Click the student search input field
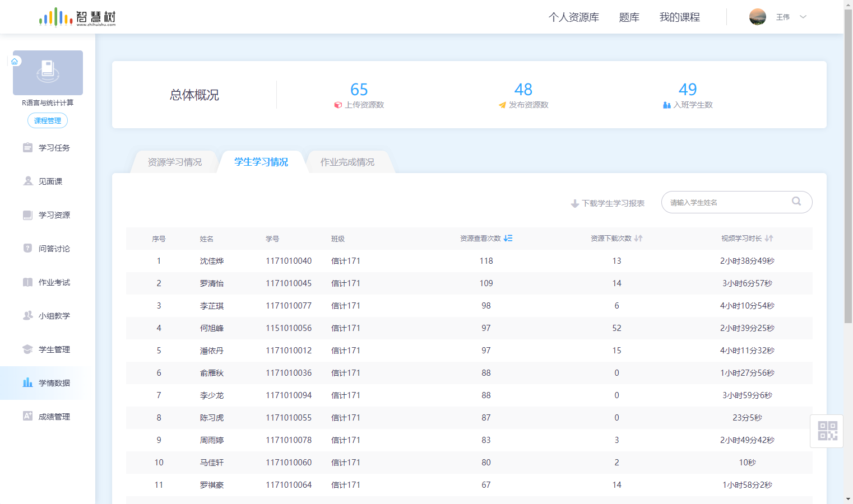 point(729,202)
